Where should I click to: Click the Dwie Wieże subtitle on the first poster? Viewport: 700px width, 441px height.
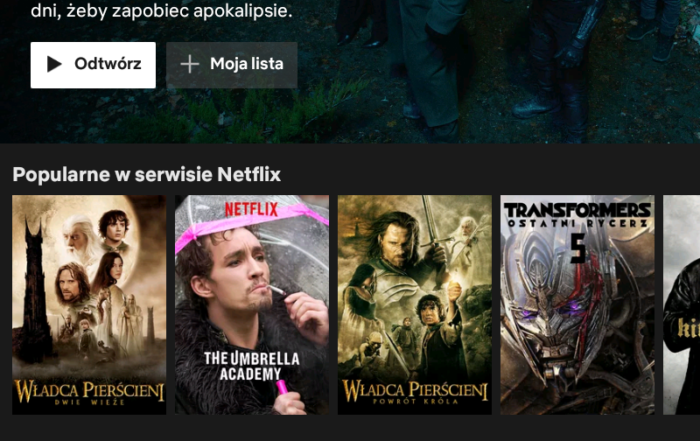pyautogui.click(x=89, y=402)
